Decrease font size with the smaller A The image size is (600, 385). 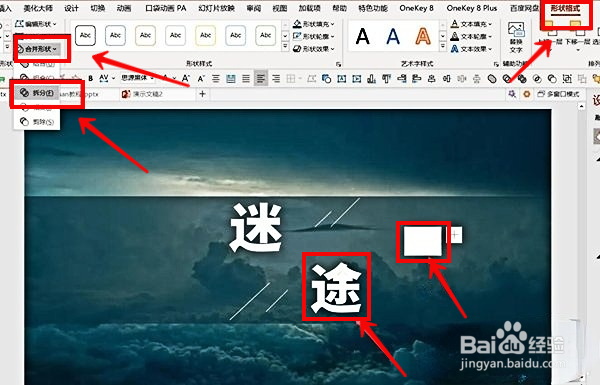point(201,78)
